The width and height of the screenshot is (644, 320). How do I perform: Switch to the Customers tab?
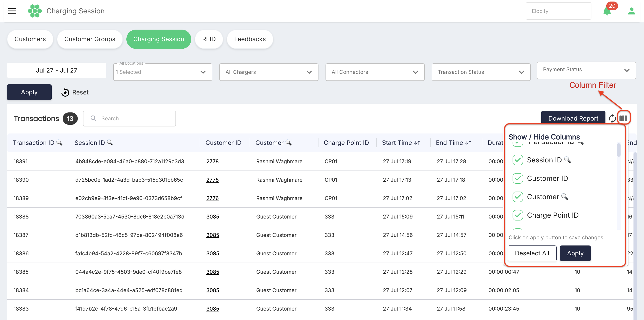click(x=30, y=39)
